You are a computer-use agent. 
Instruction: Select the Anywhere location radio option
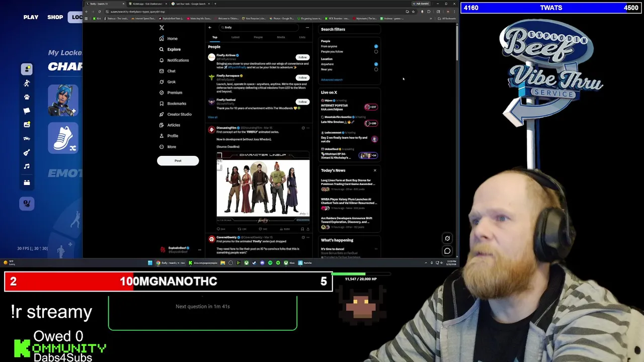click(x=376, y=64)
